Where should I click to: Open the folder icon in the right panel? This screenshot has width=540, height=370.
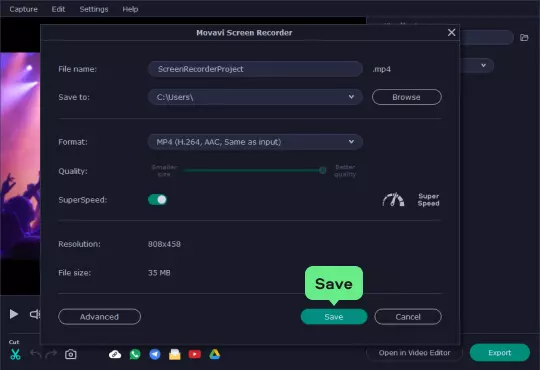[x=524, y=37]
